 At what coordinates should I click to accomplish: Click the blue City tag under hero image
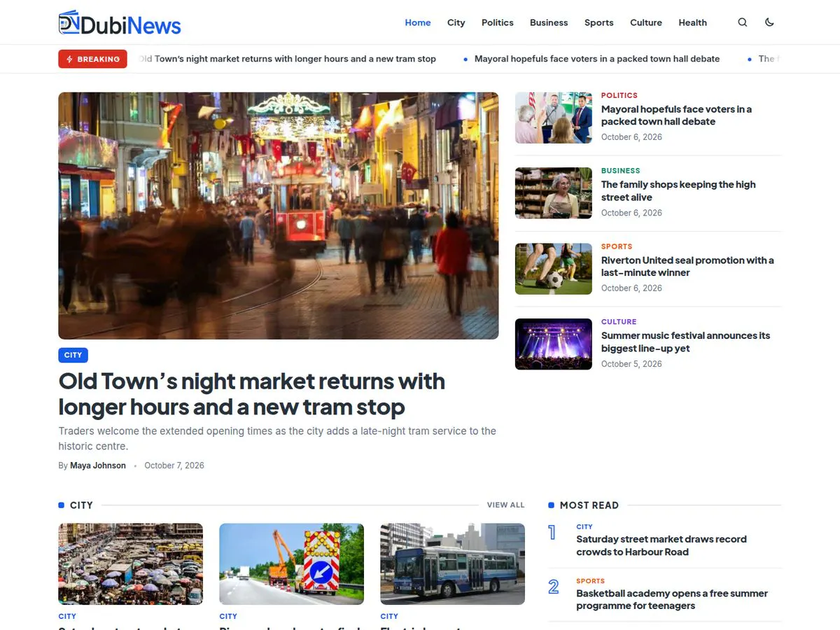(x=73, y=355)
